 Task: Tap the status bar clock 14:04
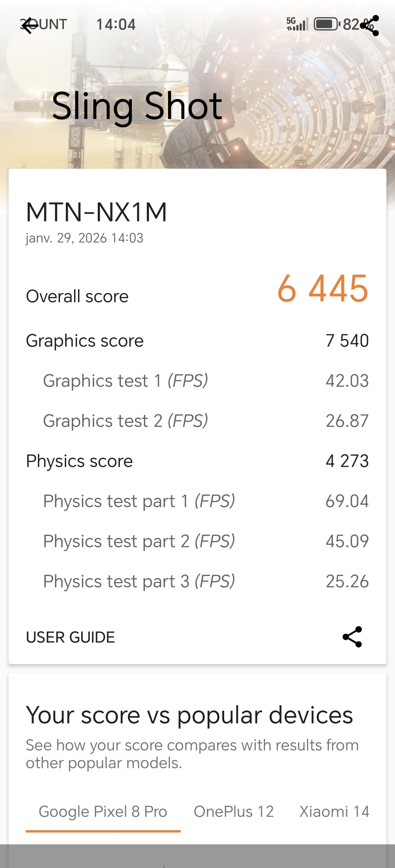point(116,25)
